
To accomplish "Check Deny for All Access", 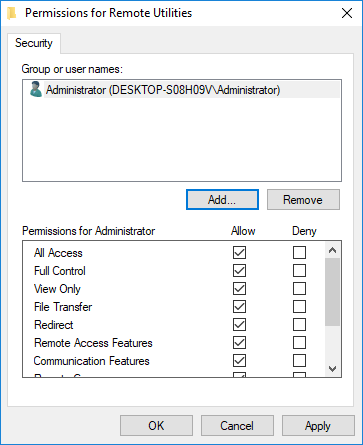I will click(x=299, y=253).
